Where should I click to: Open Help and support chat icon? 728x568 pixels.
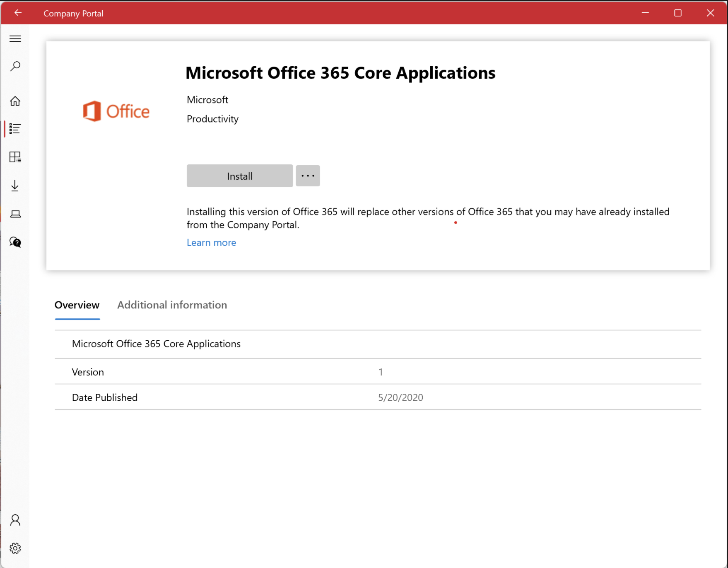click(x=15, y=242)
